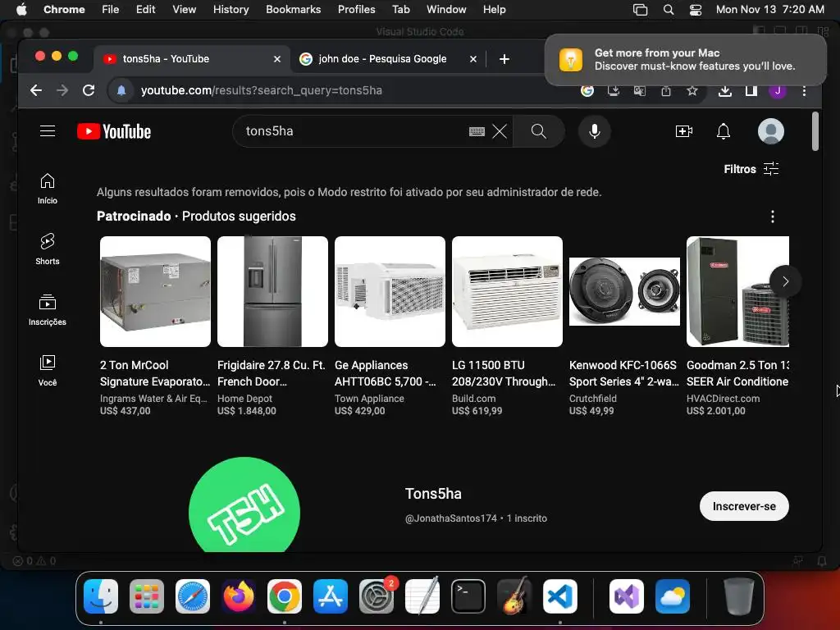Toggle the Chrome side panel

click(751, 90)
